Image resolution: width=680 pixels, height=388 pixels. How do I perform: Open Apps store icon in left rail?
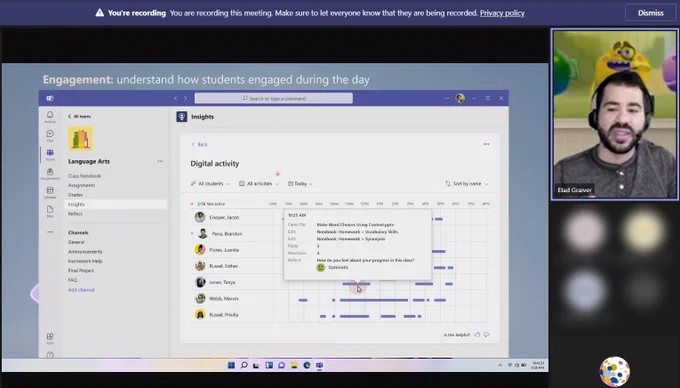(x=50, y=338)
